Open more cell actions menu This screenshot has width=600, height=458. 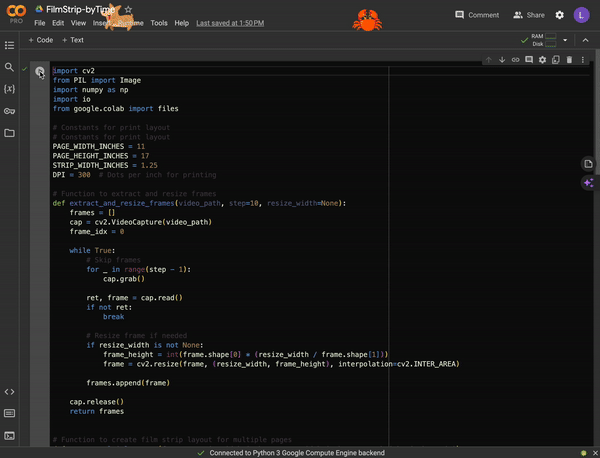pyautogui.click(x=582, y=60)
